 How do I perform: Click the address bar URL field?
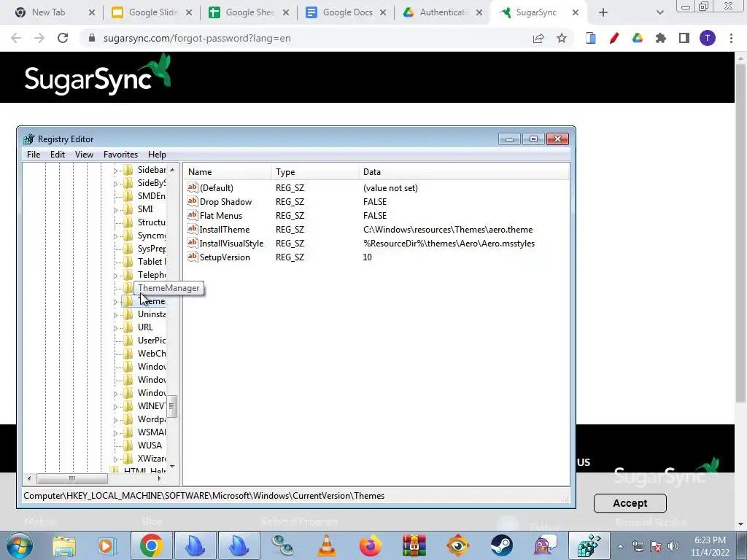[305, 38]
